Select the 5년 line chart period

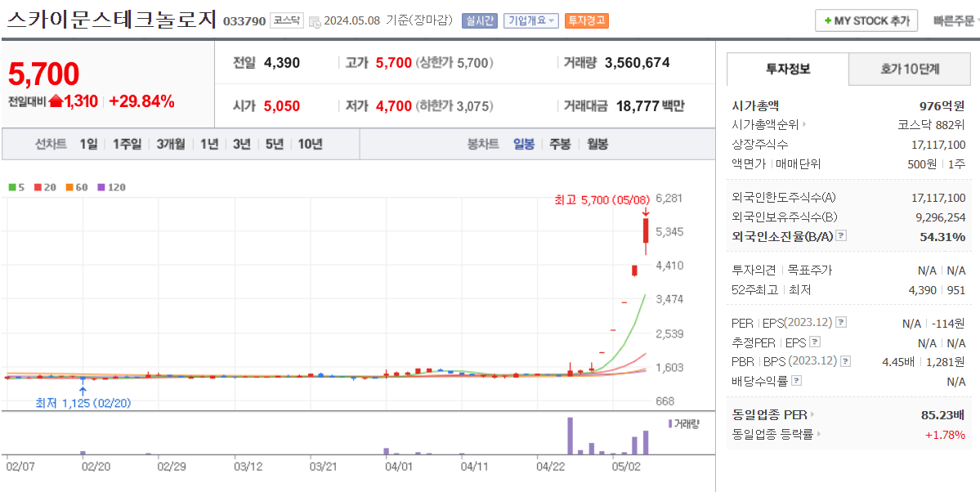tap(275, 145)
